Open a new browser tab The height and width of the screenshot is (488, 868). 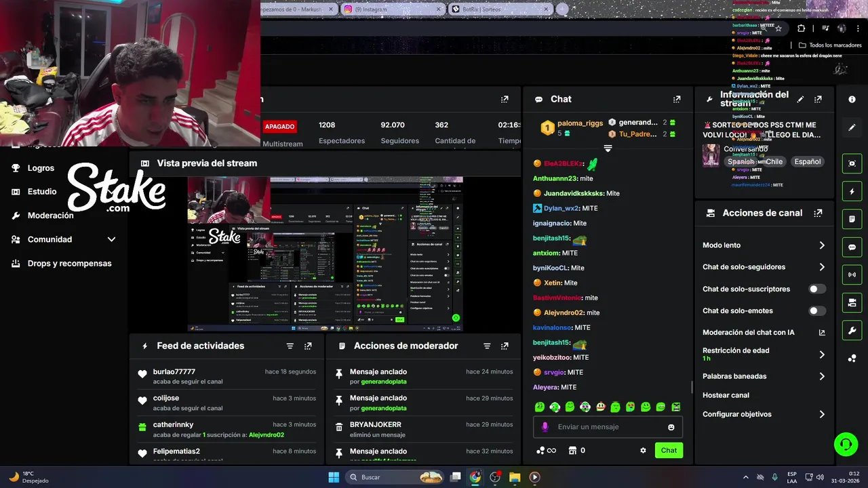tap(561, 9)
